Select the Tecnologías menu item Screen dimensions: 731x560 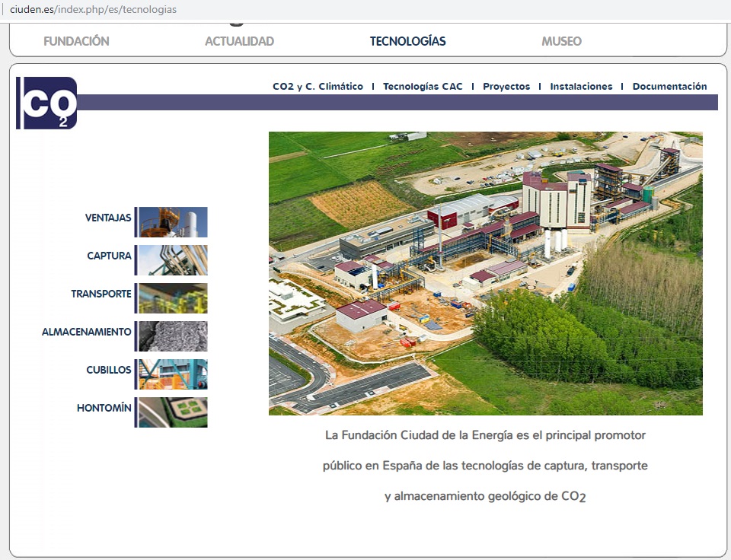pyautogui.click(x=408, y=41)
